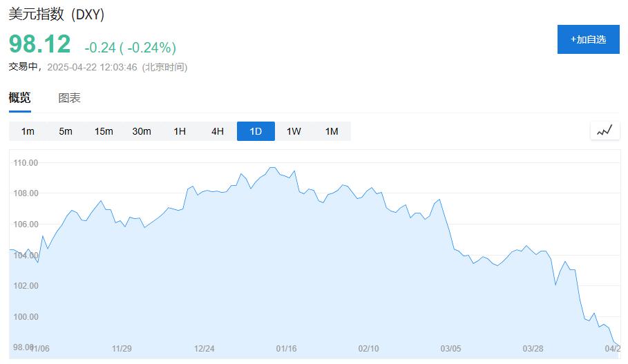Select the active 1D timeframe

point(256,131)
